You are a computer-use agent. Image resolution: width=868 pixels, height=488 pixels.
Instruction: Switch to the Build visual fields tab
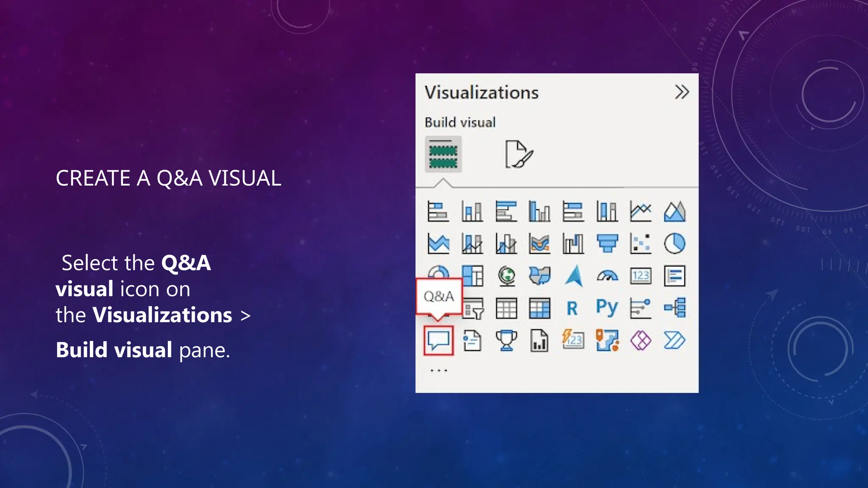click(x=443, y=154)
